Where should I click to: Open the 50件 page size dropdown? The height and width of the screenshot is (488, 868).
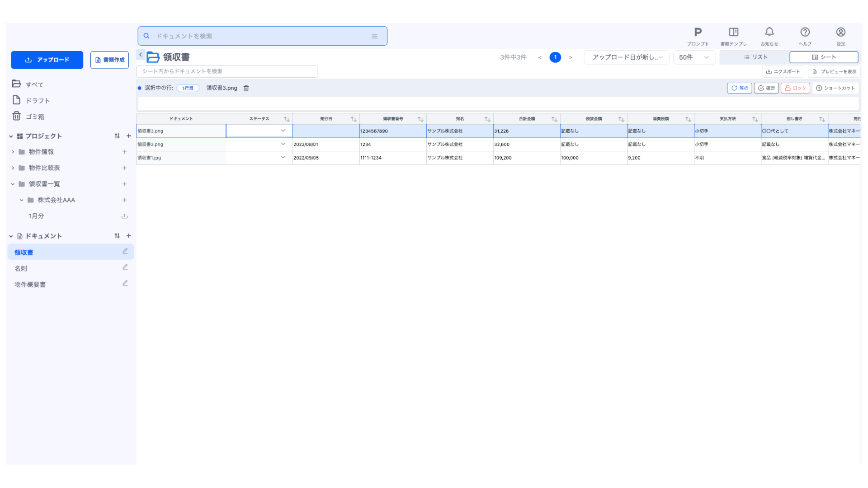point(693,57)
